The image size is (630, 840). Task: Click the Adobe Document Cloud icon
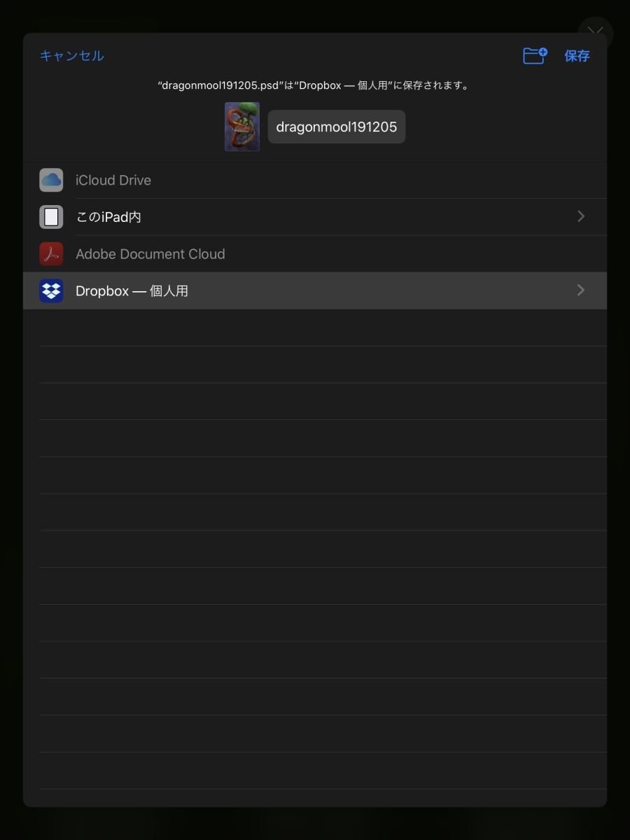click(51, 254)
